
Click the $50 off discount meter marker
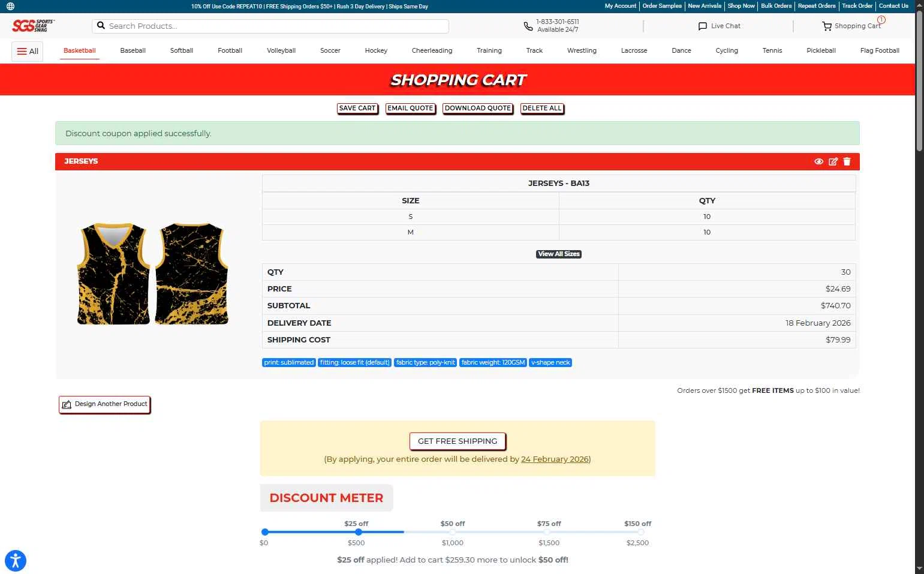point(453,532)
